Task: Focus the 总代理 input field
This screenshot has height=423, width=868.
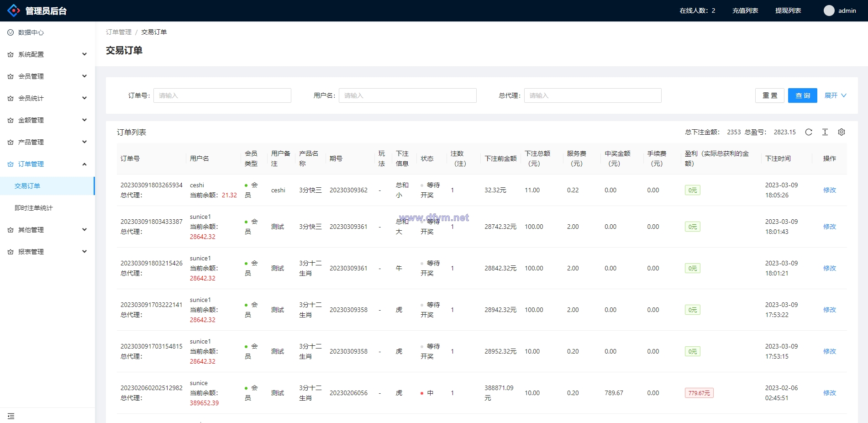Action: [x=593, y=95]
